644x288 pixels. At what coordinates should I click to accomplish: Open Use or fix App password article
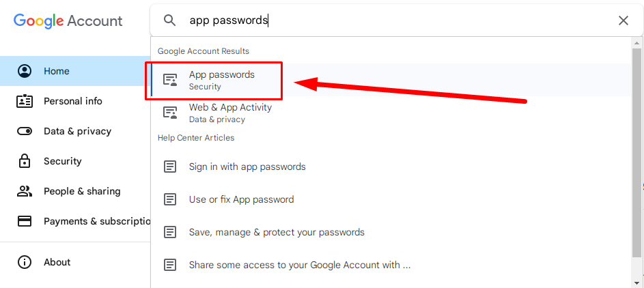point(241,199)
